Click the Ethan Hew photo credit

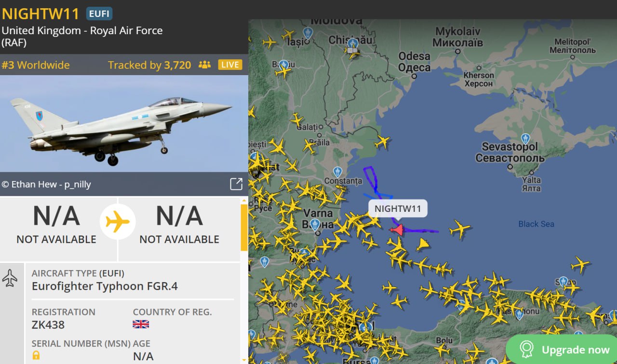pyautogui.click(x=46, y=184)
